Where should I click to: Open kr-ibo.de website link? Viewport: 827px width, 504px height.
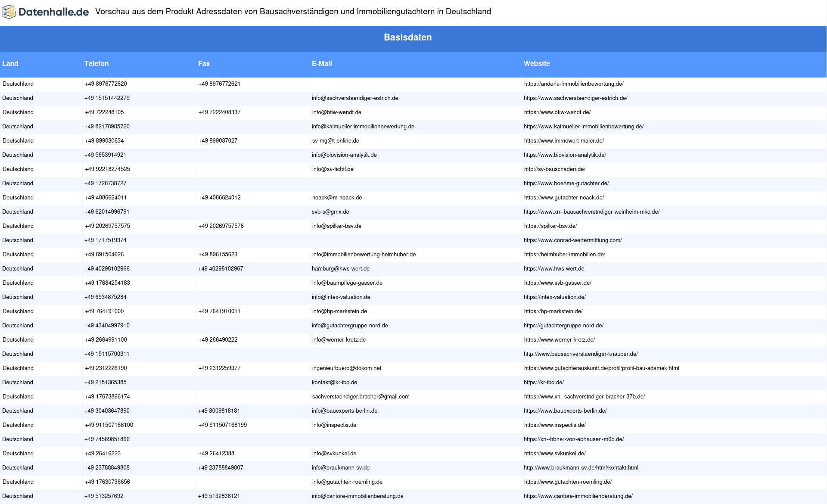(x=544, y=383)
